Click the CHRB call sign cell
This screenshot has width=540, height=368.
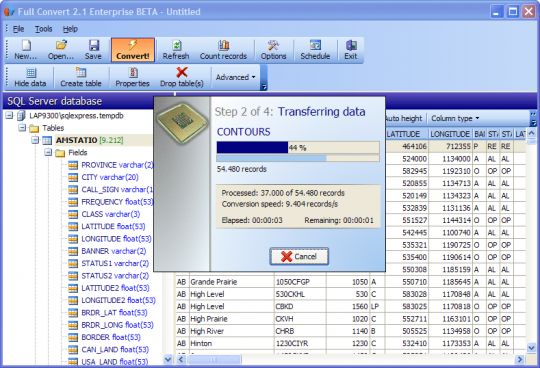click(300, 331)
